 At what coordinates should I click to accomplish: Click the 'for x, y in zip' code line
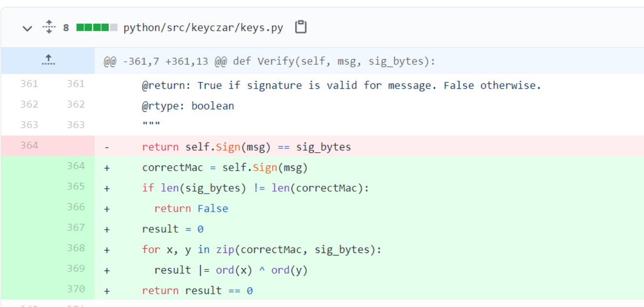click(x=261, y=250)
